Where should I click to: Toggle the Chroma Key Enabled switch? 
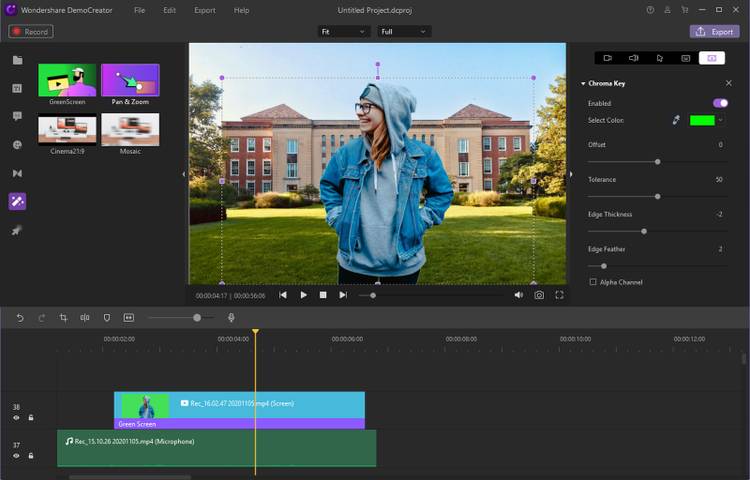pos(720,103)
